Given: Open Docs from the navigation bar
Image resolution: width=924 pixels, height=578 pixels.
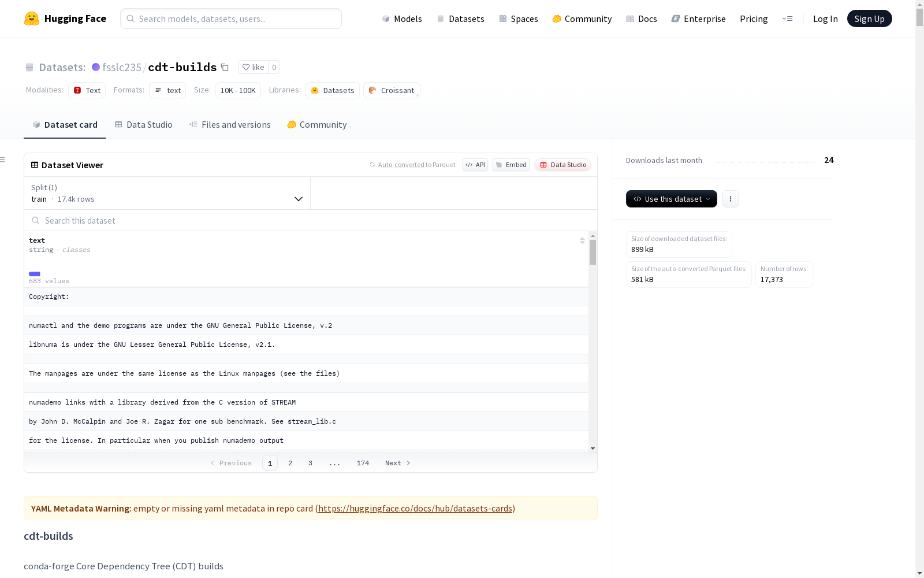Looking at the screenshot, I should 642,18.
